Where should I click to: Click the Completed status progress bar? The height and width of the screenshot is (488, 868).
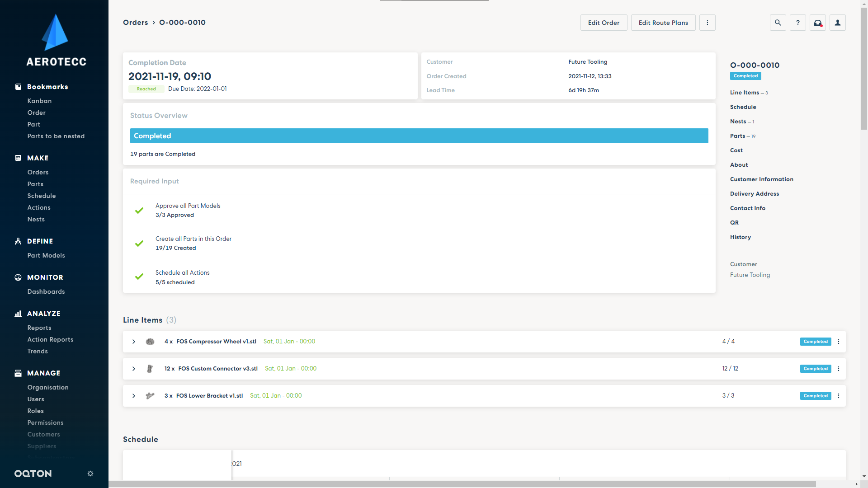click(419, 136)
